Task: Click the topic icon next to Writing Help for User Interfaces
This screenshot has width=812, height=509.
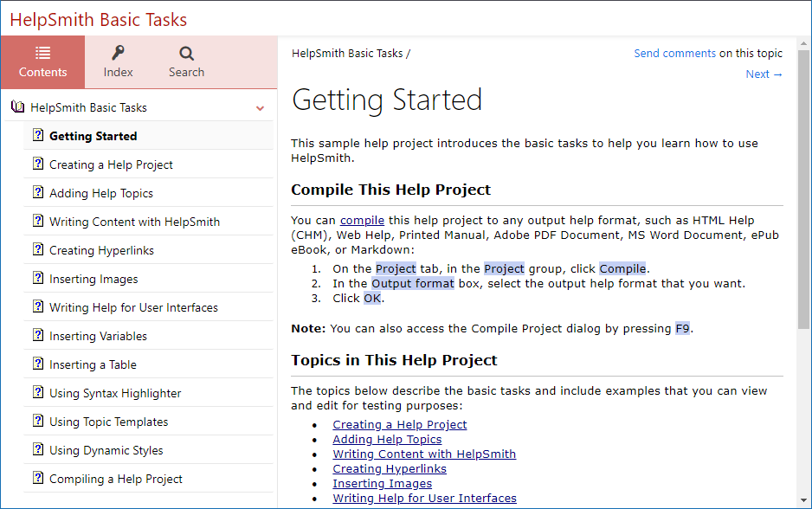Action: coord(38,306)
